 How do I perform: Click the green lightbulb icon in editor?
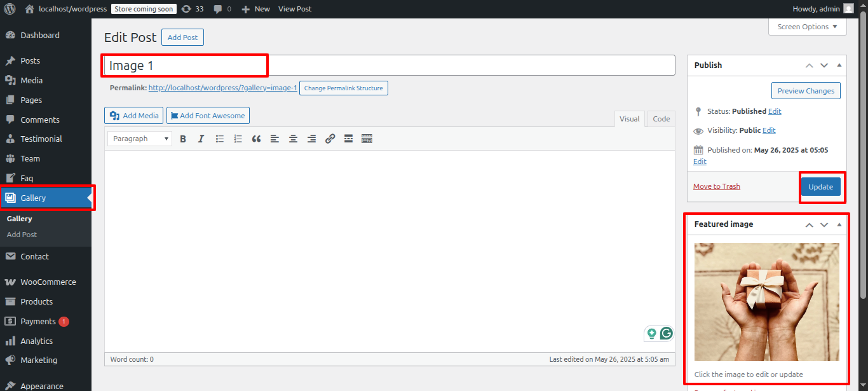pyautogui.click(x=651, y=333)
